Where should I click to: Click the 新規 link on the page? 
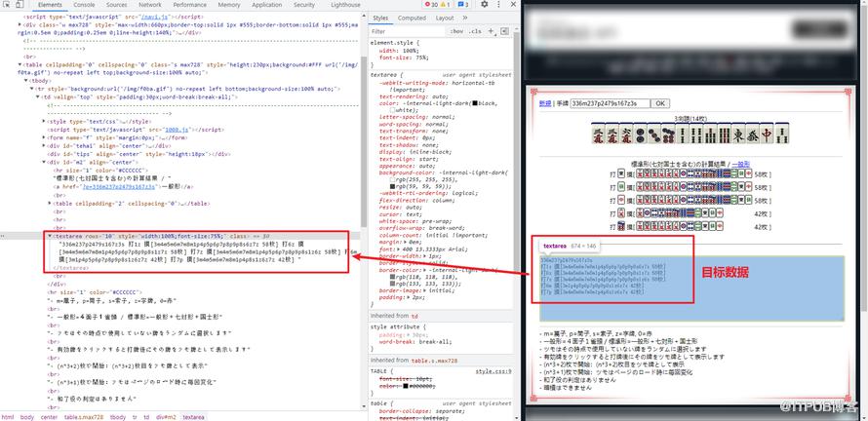coord(545,103)
